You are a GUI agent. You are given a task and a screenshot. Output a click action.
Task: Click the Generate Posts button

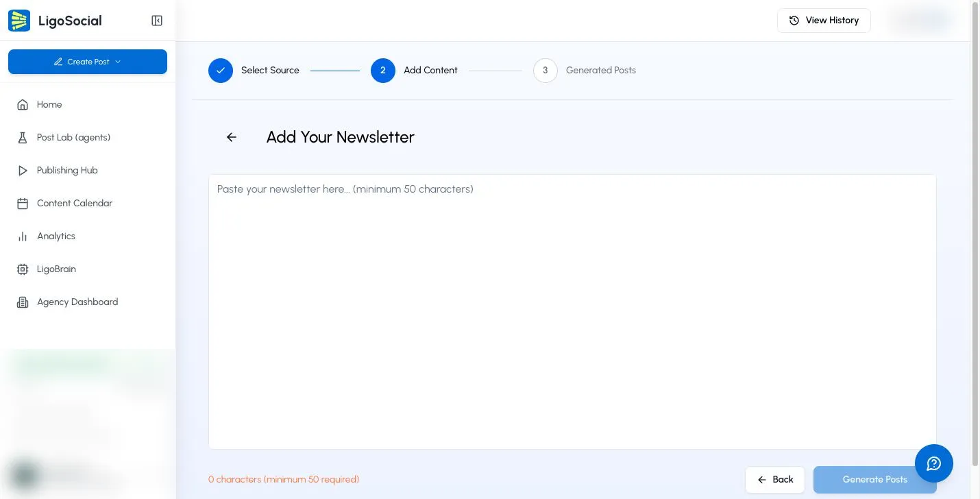click(874, 480)
